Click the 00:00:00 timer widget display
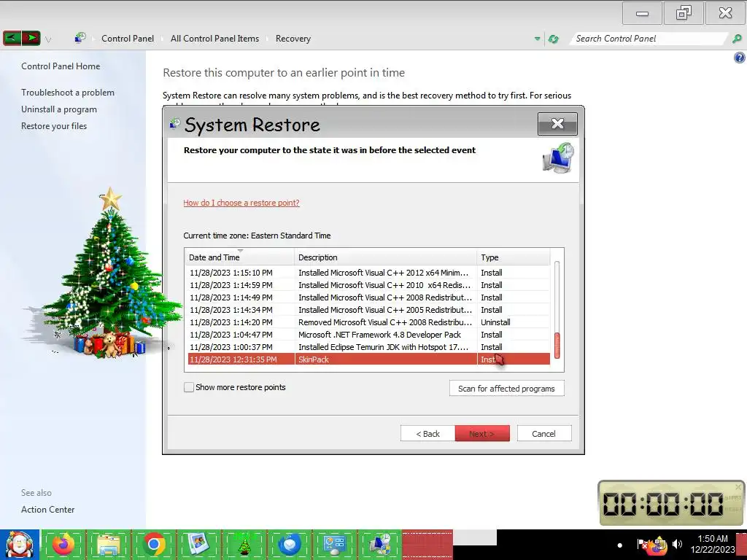Screen dimensions: 747x560 662,504
